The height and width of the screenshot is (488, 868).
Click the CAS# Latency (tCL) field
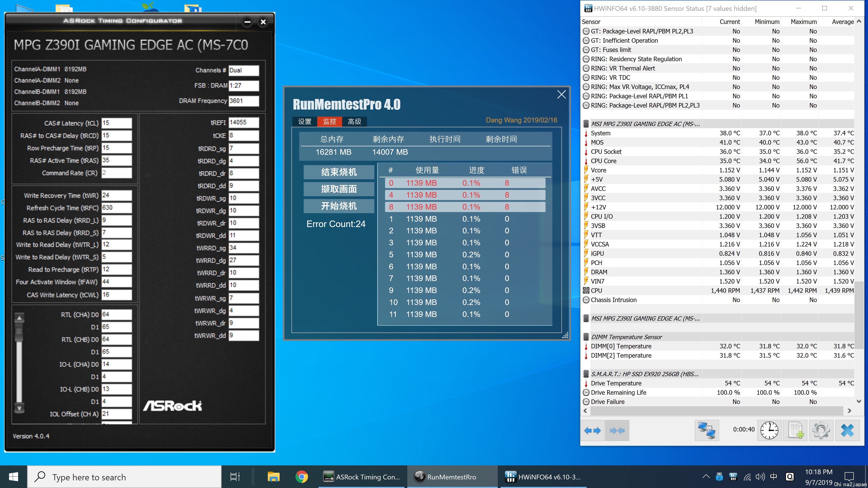tap(117, 123)
